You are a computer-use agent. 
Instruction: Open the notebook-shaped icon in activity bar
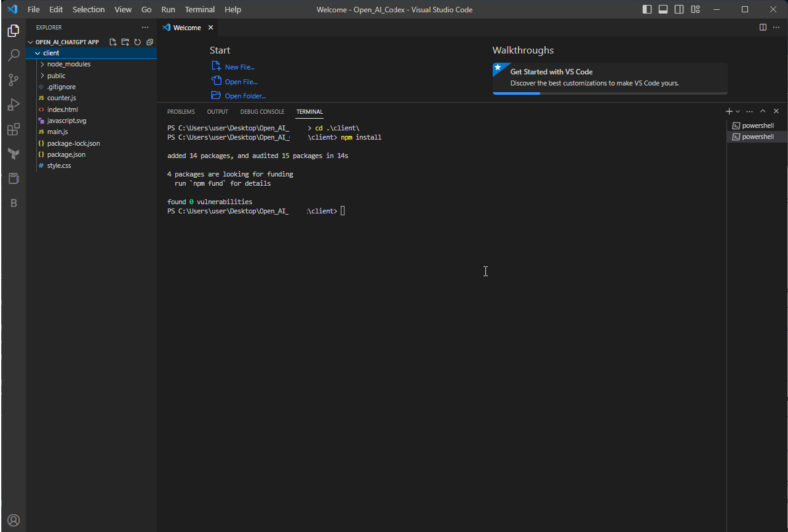pos(14,178)
